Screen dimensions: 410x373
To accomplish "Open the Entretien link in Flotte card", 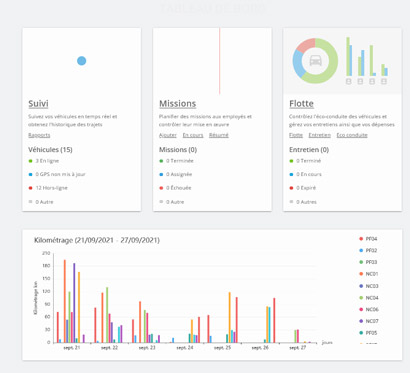I will click(x=320, y=135).
